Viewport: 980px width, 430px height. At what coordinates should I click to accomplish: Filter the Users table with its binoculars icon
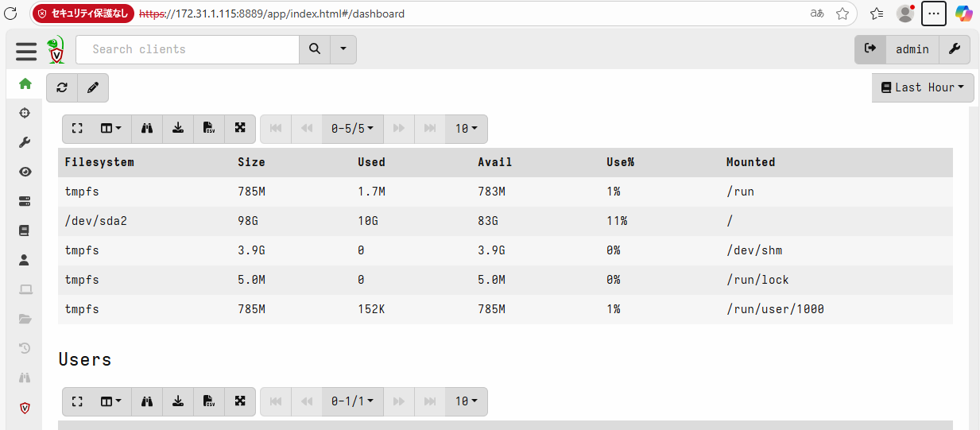(x=147, y=401)
